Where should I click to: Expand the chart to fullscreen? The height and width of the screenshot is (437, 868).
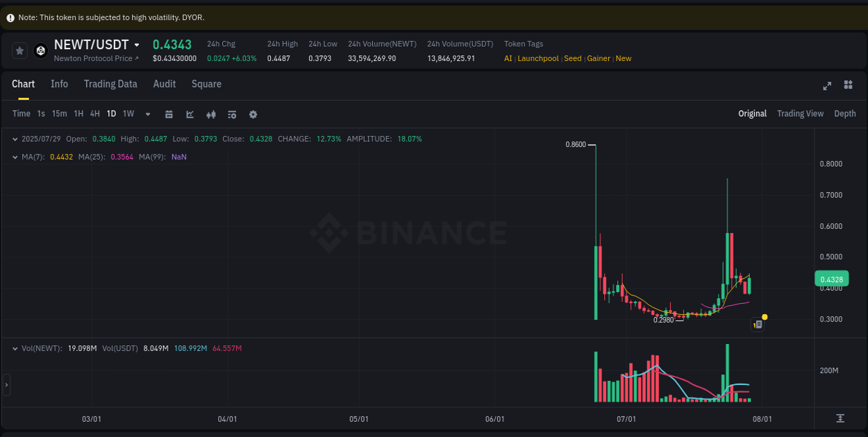point(826,85)
